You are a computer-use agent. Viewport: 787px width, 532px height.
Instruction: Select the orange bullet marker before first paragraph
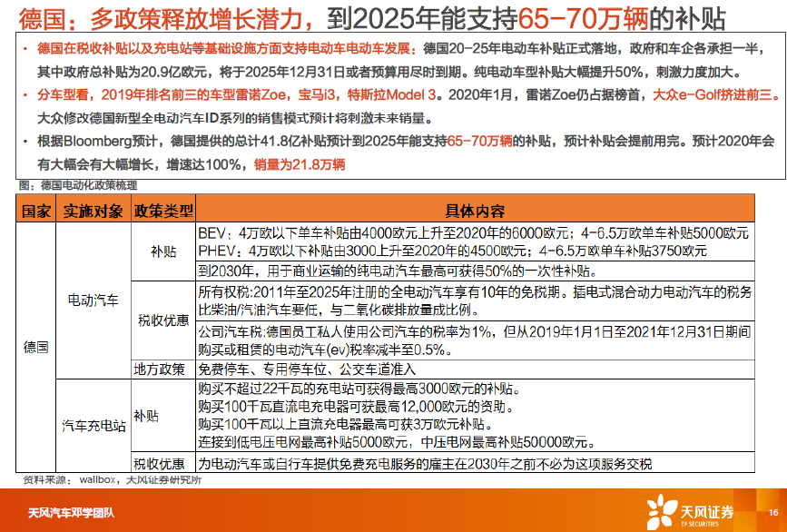[24, 42]
